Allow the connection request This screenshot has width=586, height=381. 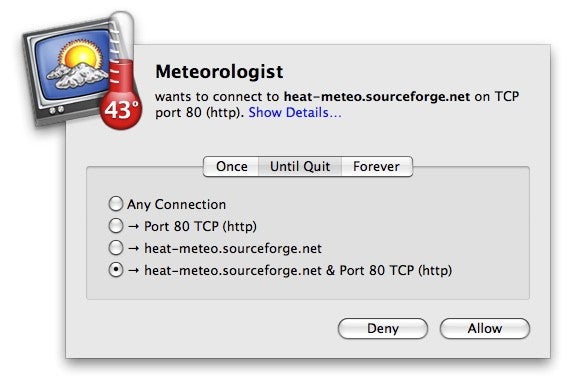tap(485, 329)
